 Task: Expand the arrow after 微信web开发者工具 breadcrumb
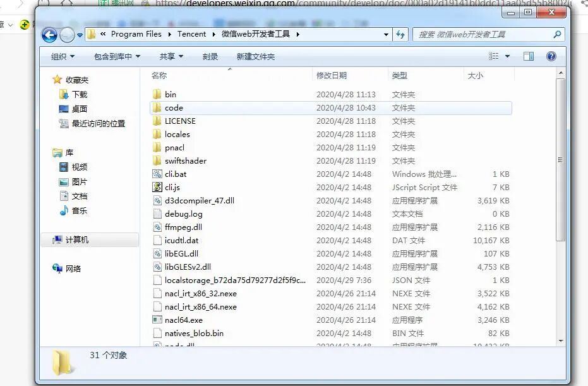point(297,35)
